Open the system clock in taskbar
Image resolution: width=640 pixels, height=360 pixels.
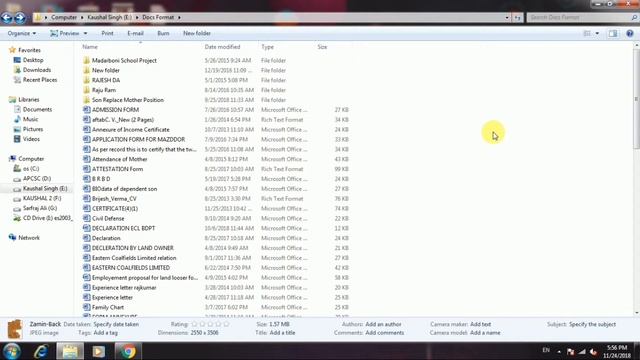click(x=617, y=351)
